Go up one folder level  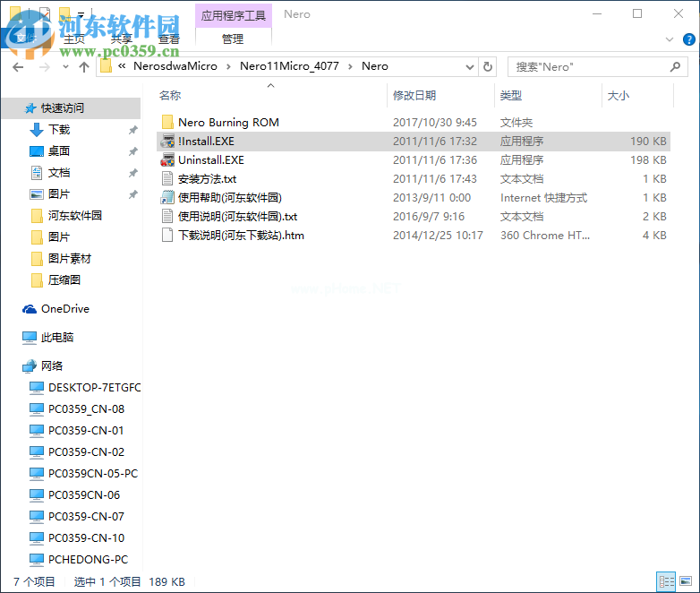84,67
